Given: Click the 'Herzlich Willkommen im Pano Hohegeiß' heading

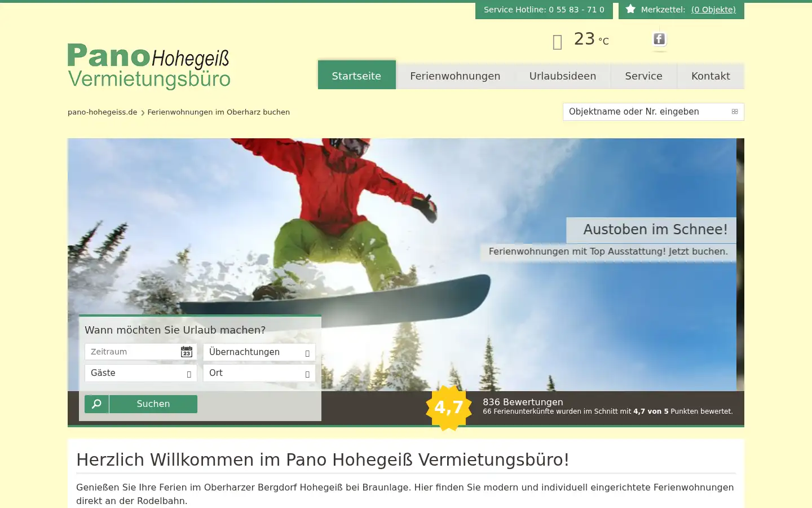Looking at the screenshot, I should (x=323, y=459).
